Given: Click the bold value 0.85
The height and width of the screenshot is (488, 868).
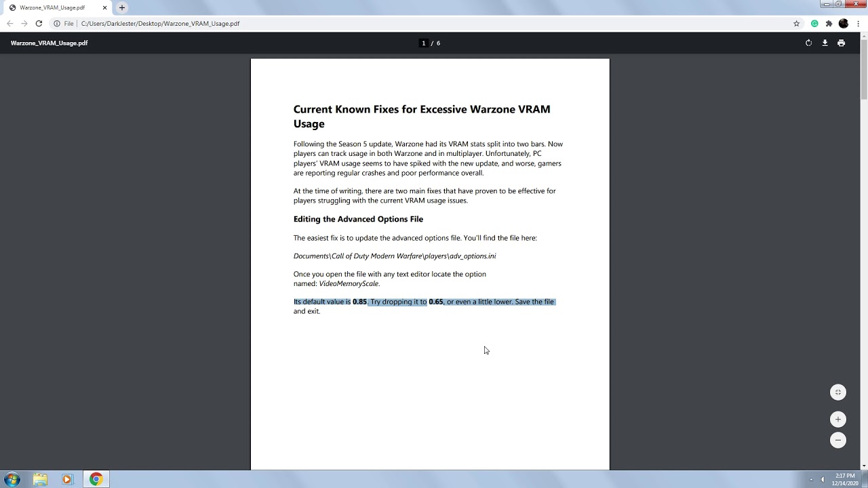Looking at the screenshot, I should tap(359, 302).
